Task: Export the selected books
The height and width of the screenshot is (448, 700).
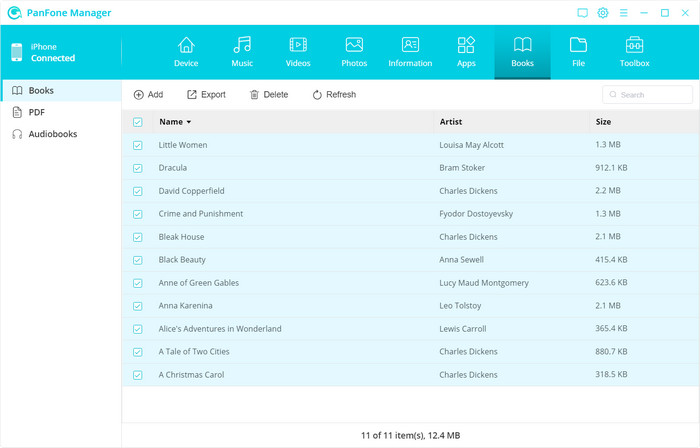Action: point(206,95)
